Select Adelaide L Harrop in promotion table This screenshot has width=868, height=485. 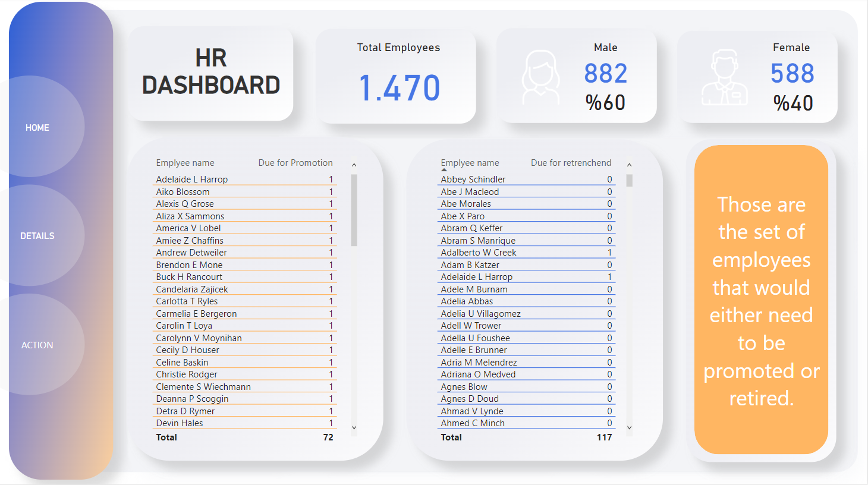192,179
